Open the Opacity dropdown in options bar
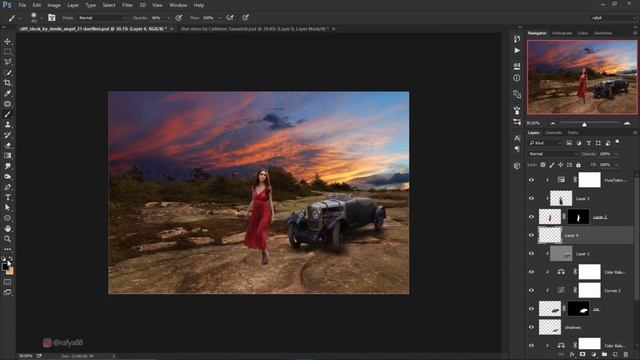Screen dimensions: 640x360 168,18
